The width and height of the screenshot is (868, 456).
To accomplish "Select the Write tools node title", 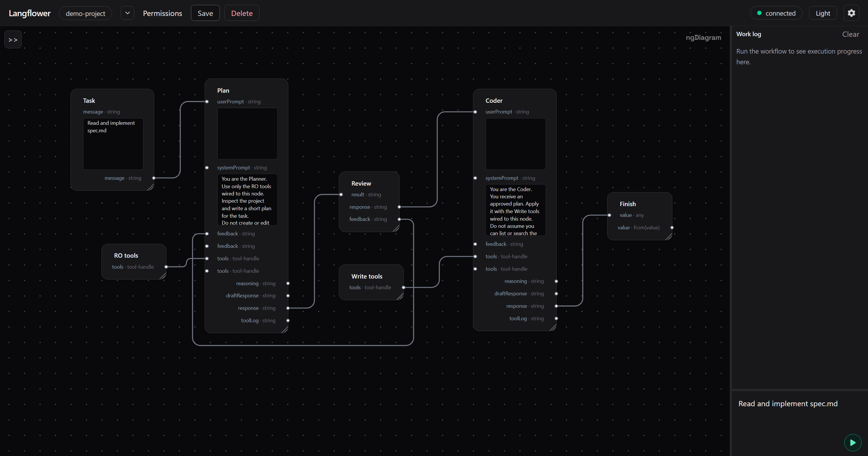I will [367, 276].
